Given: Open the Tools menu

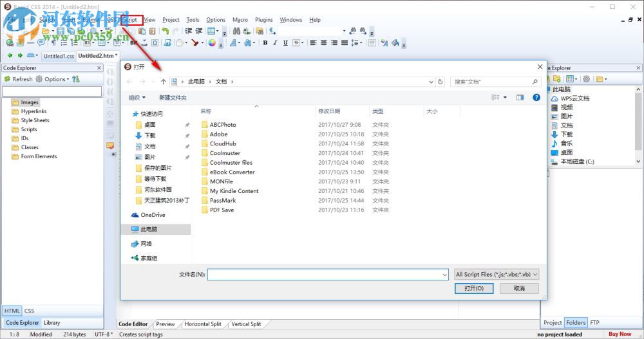Looking at the screenshot, I should point(193,20).
